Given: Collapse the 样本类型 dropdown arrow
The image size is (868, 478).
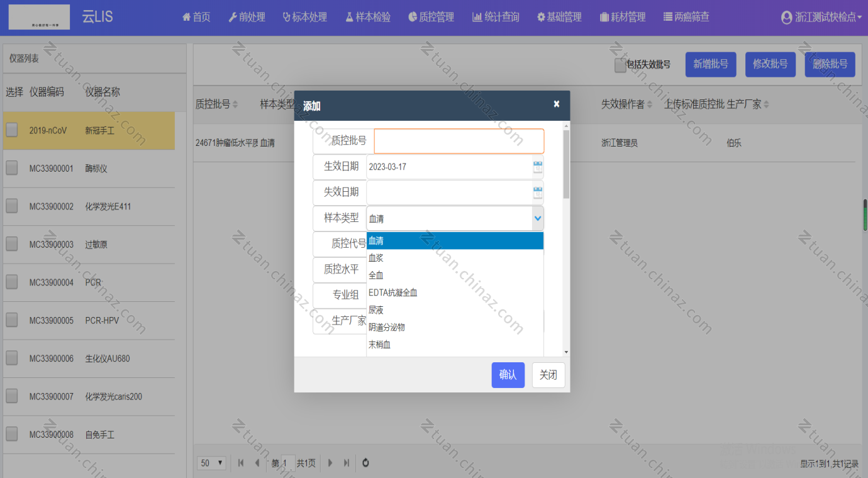Looking at the screenshot, I should tap(538, 218).
